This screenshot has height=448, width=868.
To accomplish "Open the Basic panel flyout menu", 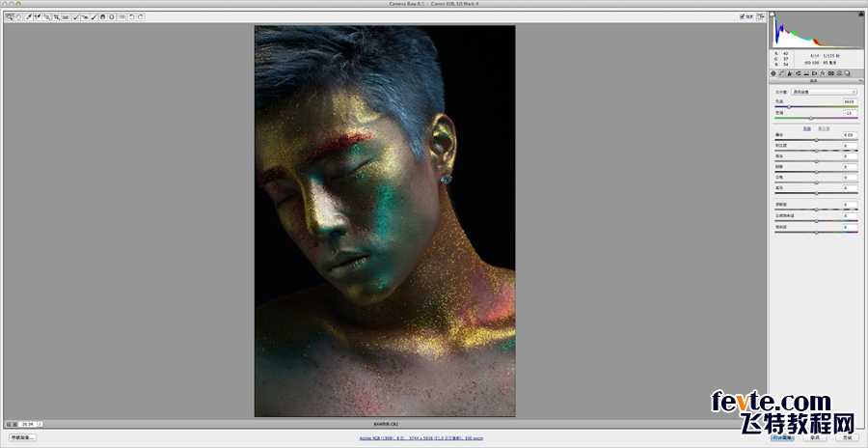I will [857, 81].
